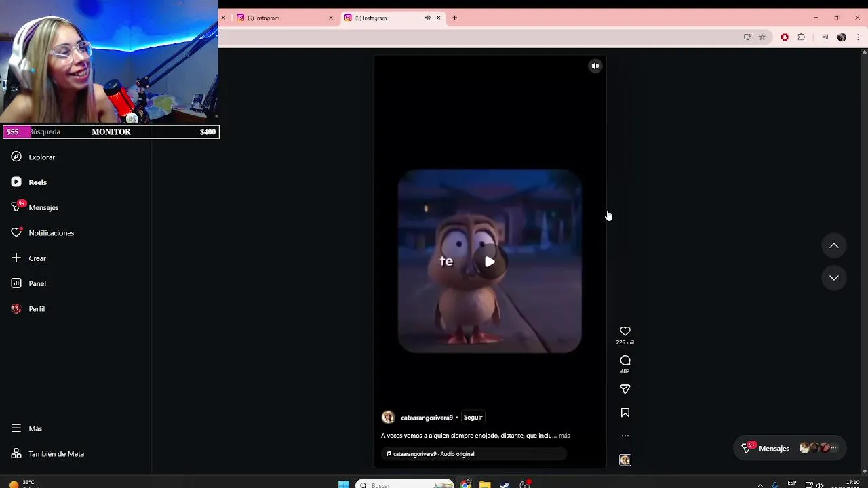Open Explorar in the Instagram sidebar
The width and height of the screenshot is (868, 488).
(x=41, y=157)
